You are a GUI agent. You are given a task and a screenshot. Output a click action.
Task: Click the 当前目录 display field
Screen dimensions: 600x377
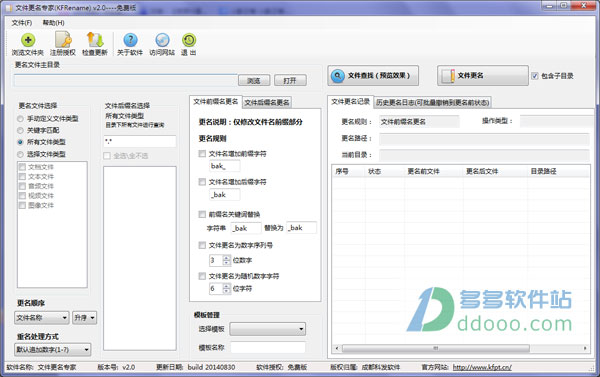pyautogui.click(x=484, y=155)
